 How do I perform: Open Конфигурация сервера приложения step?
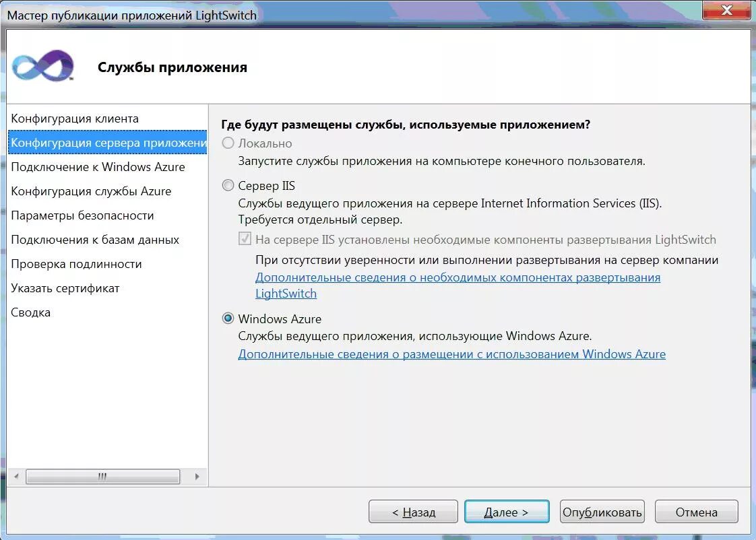(108, 143)
